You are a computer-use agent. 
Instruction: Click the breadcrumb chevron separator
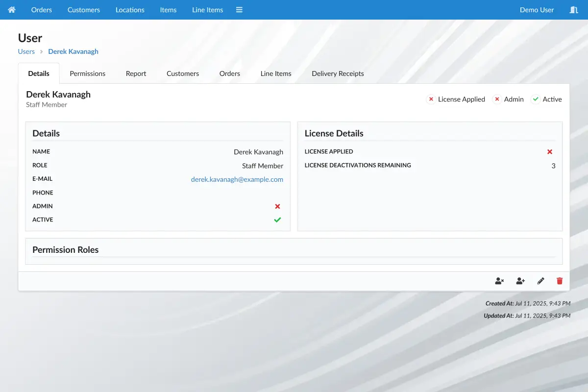point(42,51)
